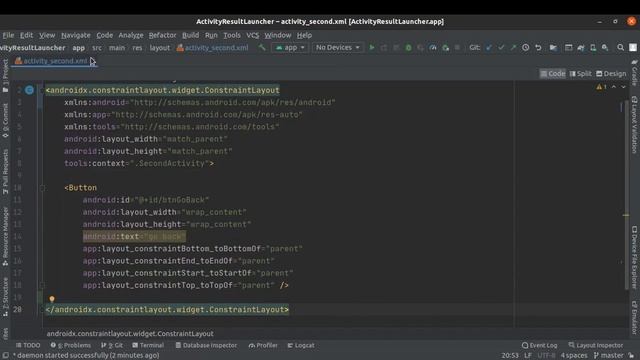Click the warning indicator at editor top right

click(601, 87)
